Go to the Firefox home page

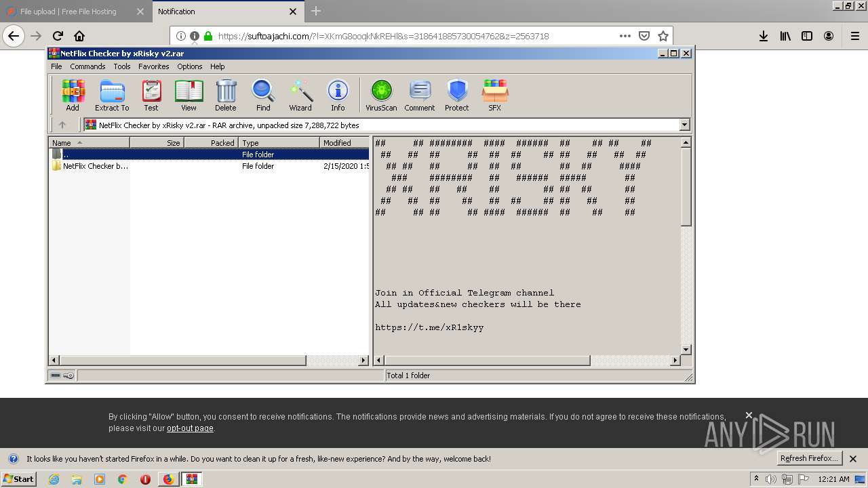(79, 36)
